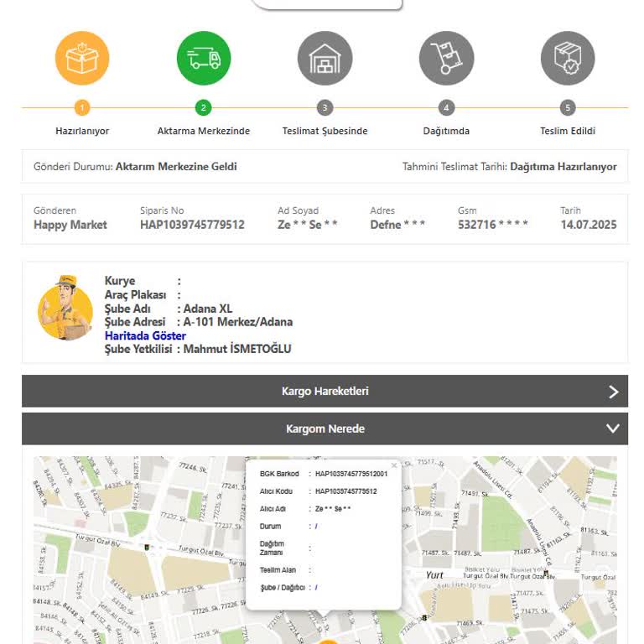Click the Yurt label on the map
This screenshot has width=644, height=644.
click(x=434, y=575)
